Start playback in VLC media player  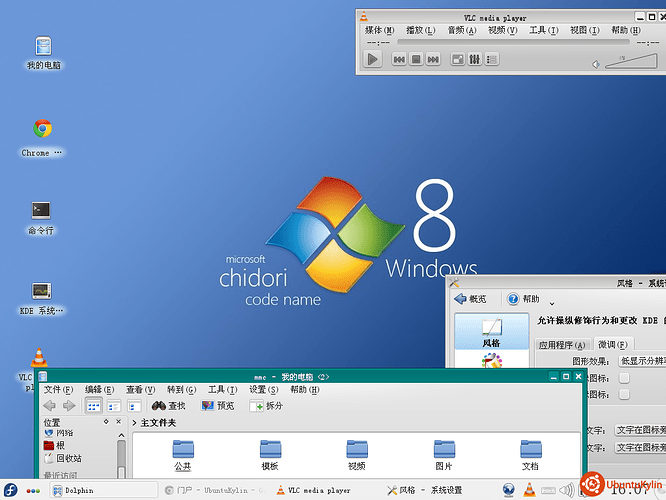click(373, 59)
